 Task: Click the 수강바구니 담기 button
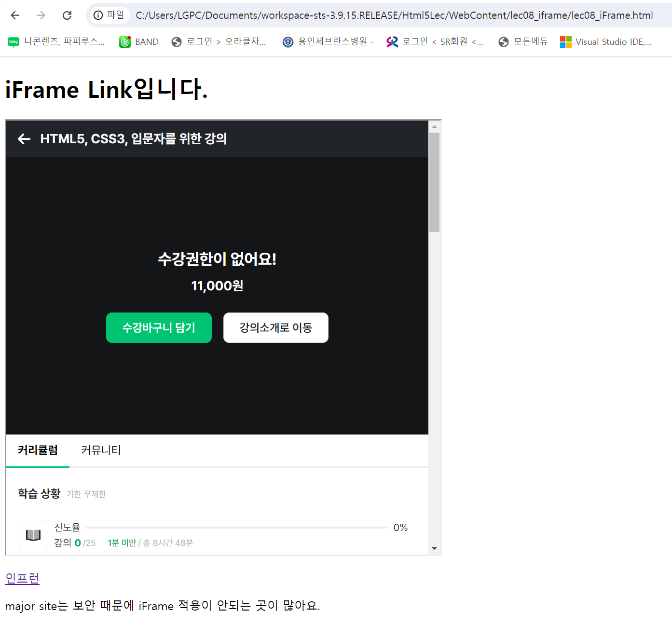pyautogui.click(x=159, y=327)
